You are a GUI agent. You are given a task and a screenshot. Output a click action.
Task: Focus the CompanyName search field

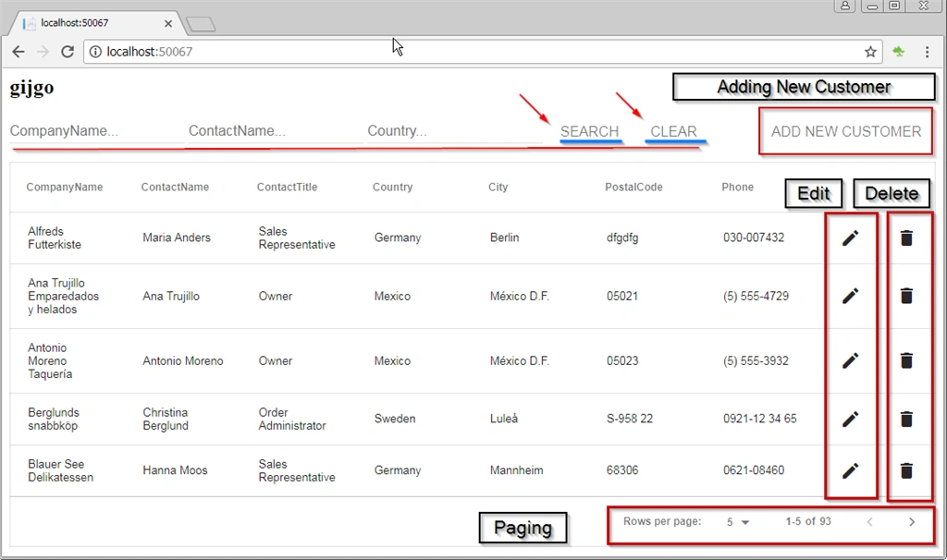(96, 131)
